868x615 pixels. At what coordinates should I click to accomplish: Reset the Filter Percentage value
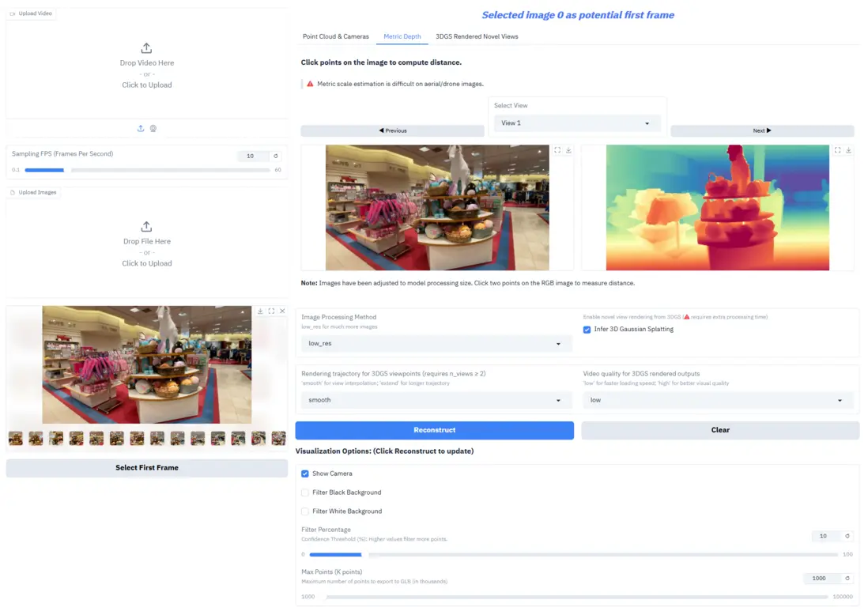tap(847, 536)
